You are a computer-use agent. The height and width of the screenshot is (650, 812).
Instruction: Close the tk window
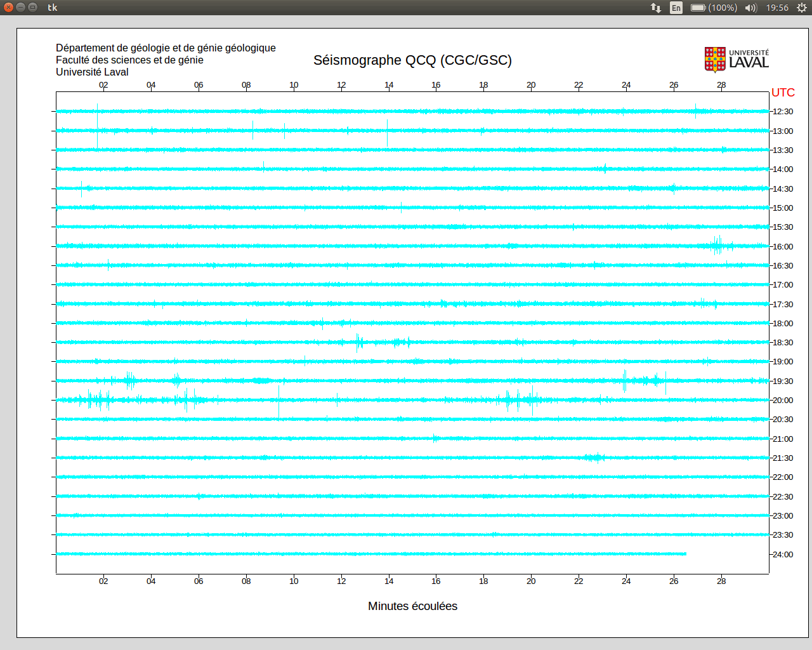point(8,7)
